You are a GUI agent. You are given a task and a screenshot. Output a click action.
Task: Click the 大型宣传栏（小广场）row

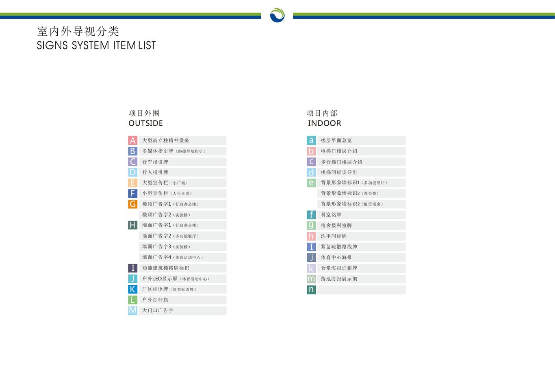pos(182,183)
